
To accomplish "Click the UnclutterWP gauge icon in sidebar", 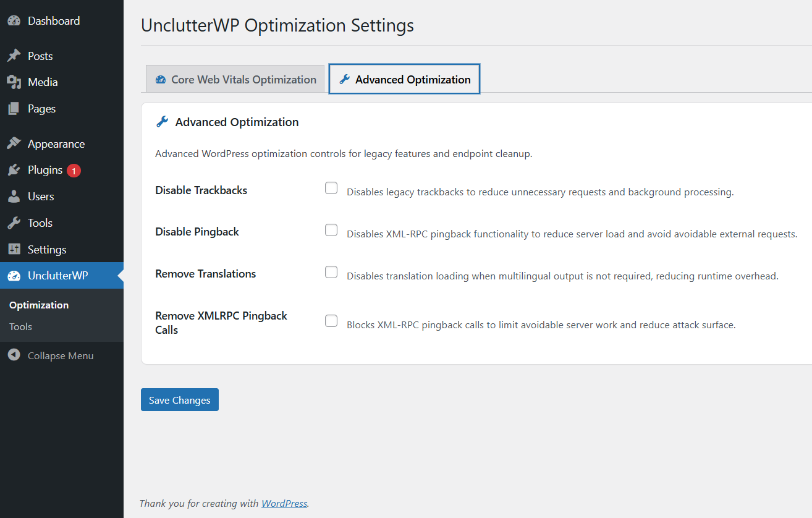I will click(14, 276).
